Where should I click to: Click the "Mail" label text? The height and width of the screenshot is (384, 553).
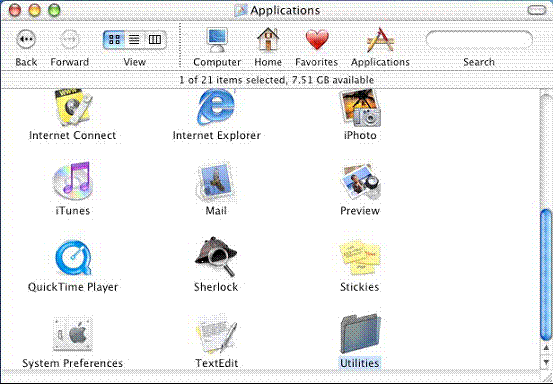tap(216, 211)
